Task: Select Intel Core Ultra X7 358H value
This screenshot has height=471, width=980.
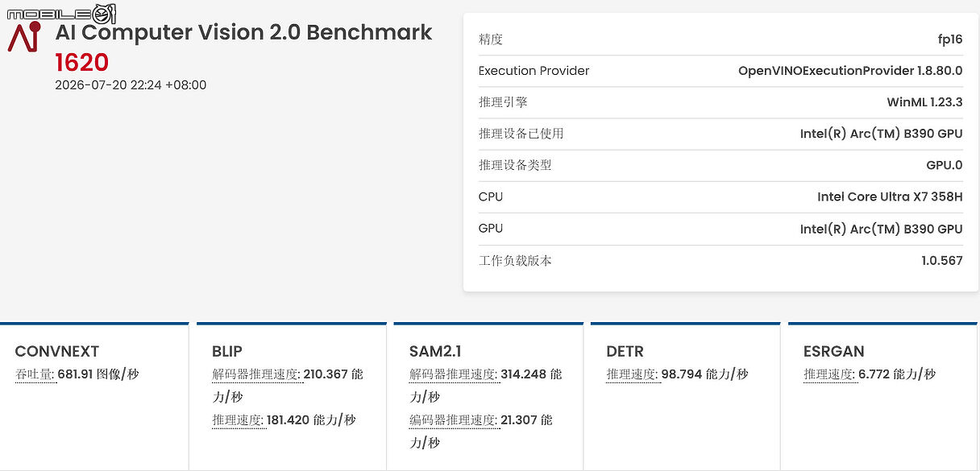Action: (890, 196)
